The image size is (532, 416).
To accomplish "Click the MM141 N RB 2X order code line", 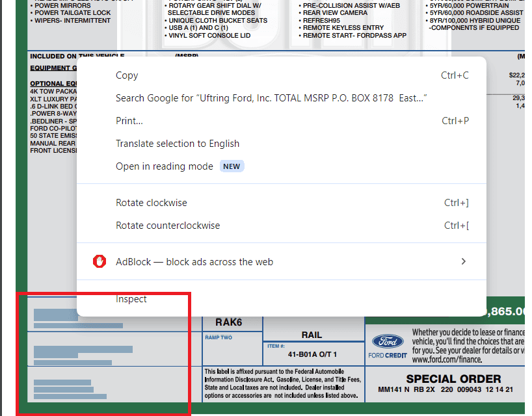I will [x=446, y=389].
